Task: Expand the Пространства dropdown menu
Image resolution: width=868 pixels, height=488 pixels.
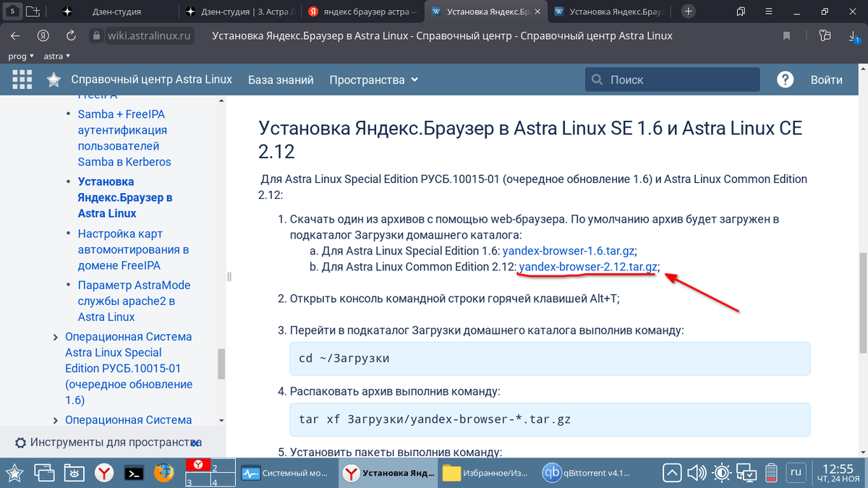Action: pyautogui.click(x=374, y=80)
